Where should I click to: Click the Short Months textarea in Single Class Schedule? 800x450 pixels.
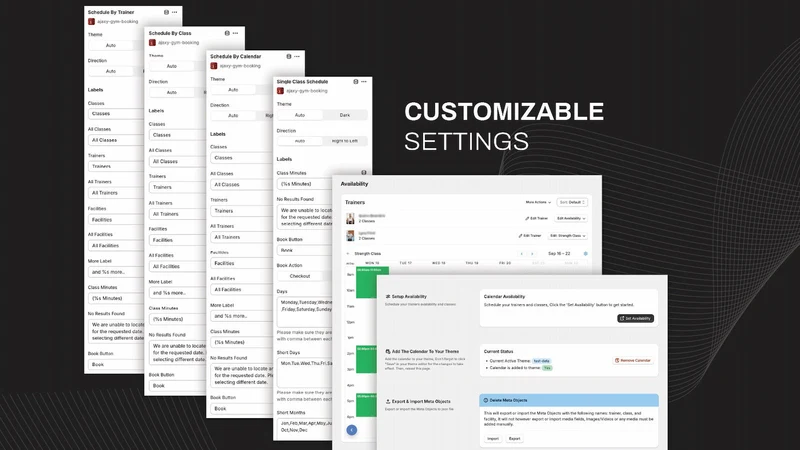tap(305, 429)
